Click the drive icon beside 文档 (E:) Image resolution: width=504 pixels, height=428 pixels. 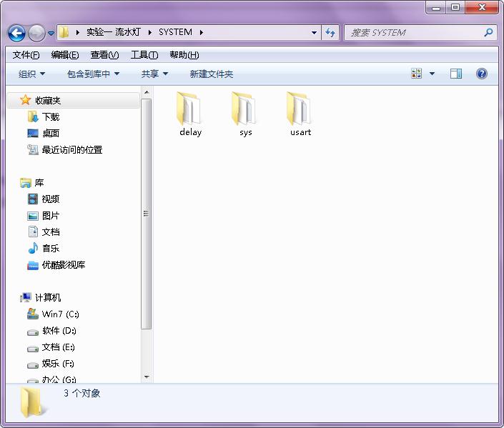click(x=33, y=349)
